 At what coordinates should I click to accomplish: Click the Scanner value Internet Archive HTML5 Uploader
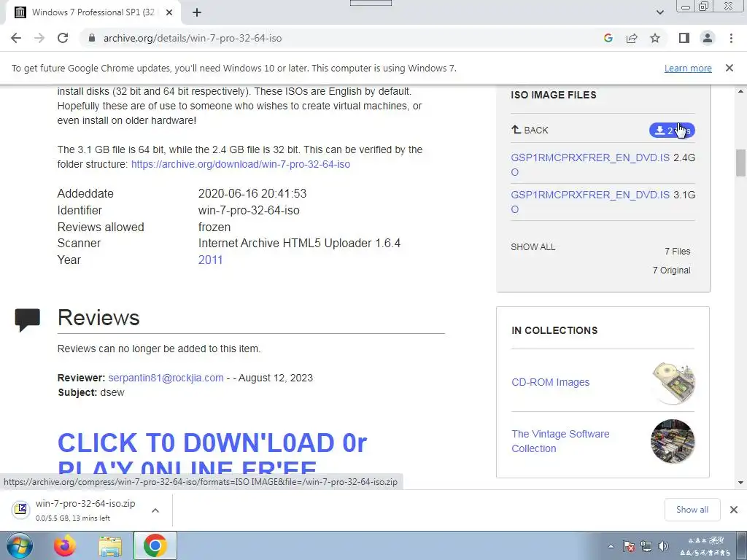pyautogui.click(x=299, y=244)
